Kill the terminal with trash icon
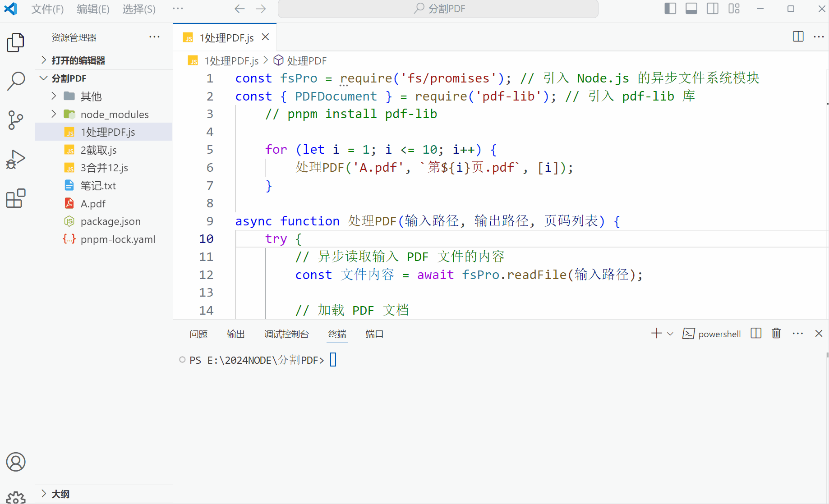 click(x=776, y=333)
